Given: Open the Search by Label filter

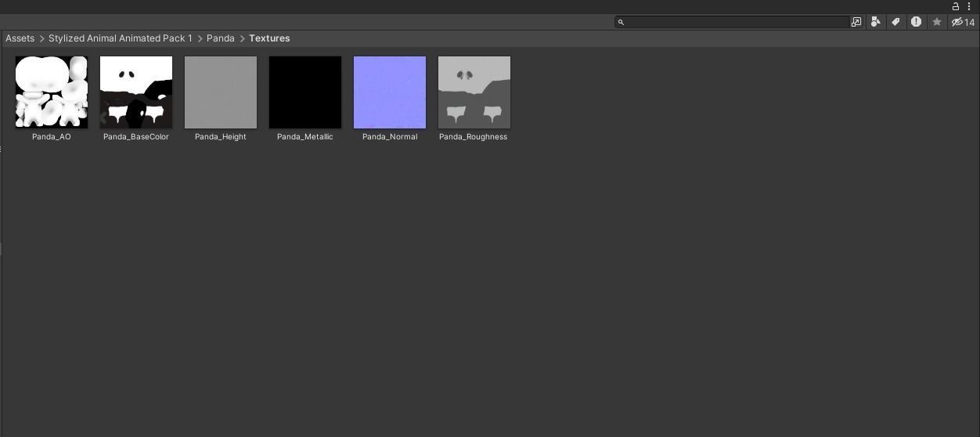Looking at the screenshot, I should pos(896,22).
